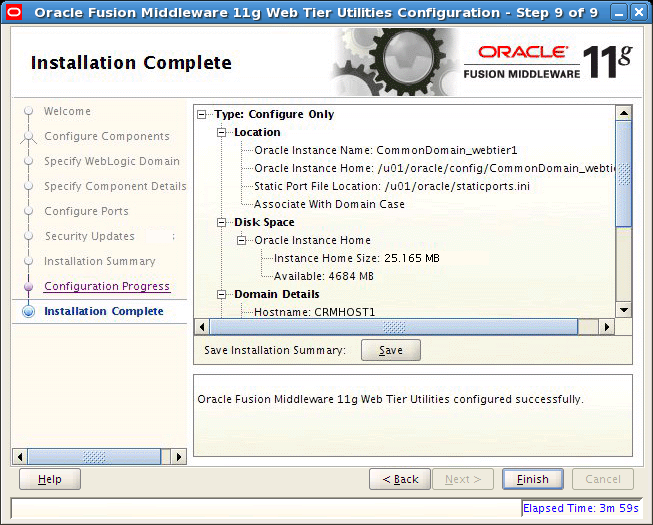Click the Installation Complete step bullet icon
Screen dimensions: 653x525
28,311
